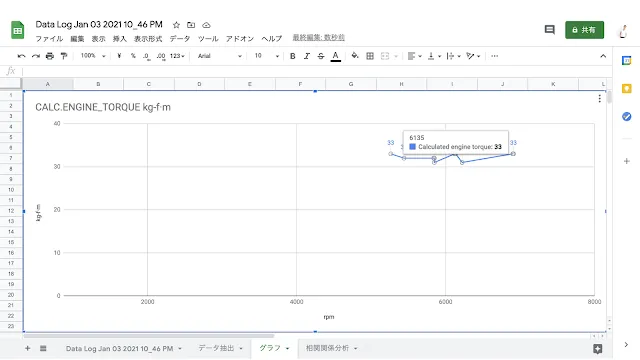Collapse the menu header with the up chevron

(x=603, y=56)
